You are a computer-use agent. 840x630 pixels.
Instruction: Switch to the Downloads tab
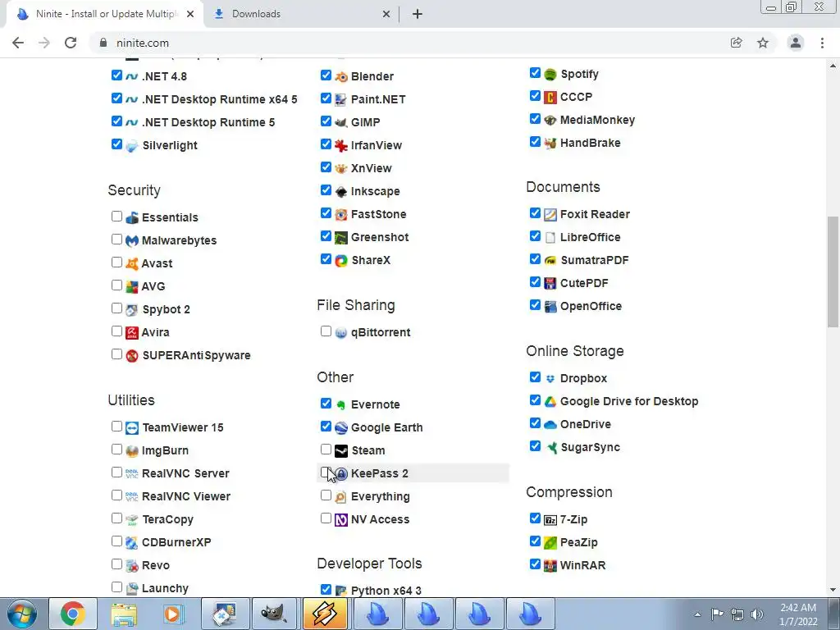[302, 14]
